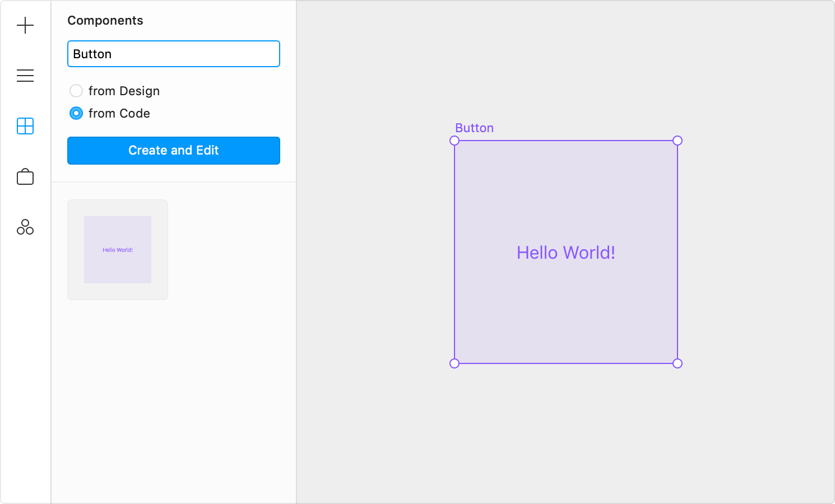
Task: Click the "Components" panel heading
Action: click(x=105, y=21)
